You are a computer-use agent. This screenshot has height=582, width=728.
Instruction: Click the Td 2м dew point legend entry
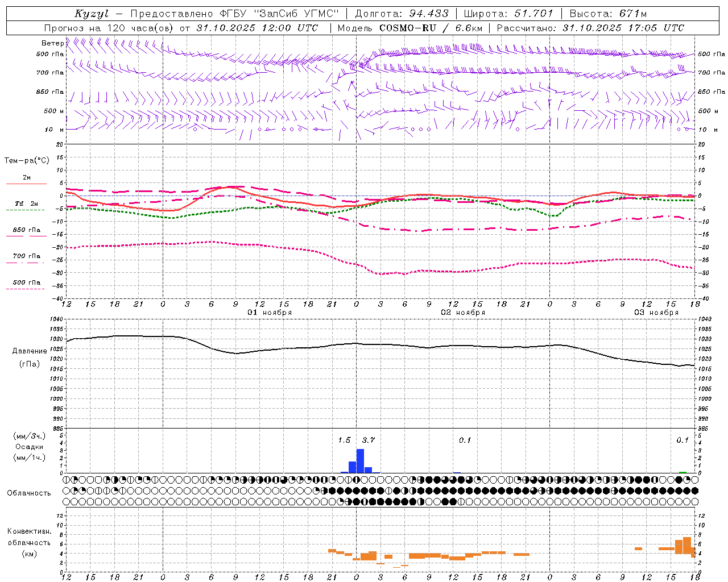[x=26, y=203]
